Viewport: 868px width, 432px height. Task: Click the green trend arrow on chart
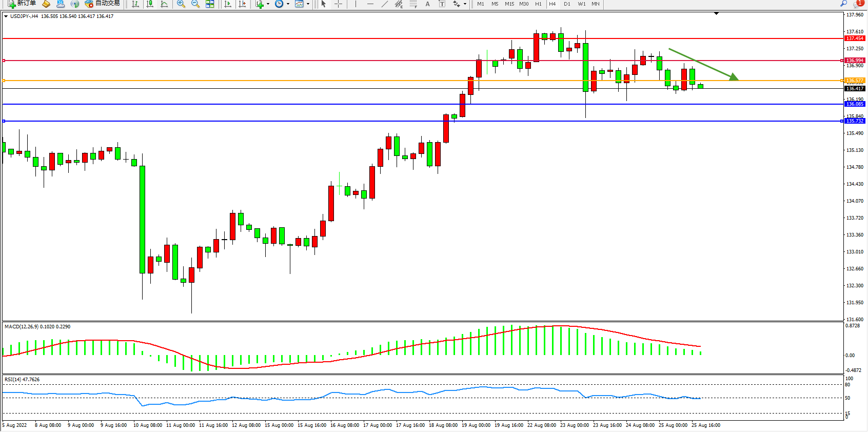(x=703, y=64)
